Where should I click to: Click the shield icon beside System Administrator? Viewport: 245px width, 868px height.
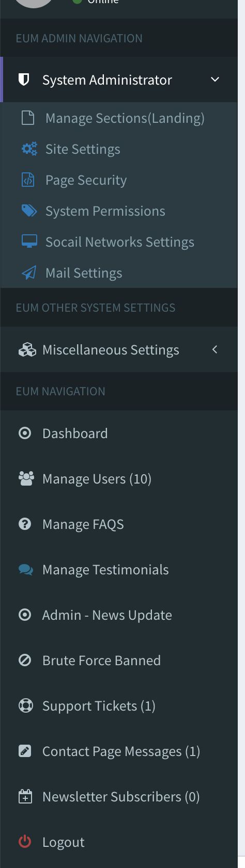pyautogui.click(x=23, y=79)
